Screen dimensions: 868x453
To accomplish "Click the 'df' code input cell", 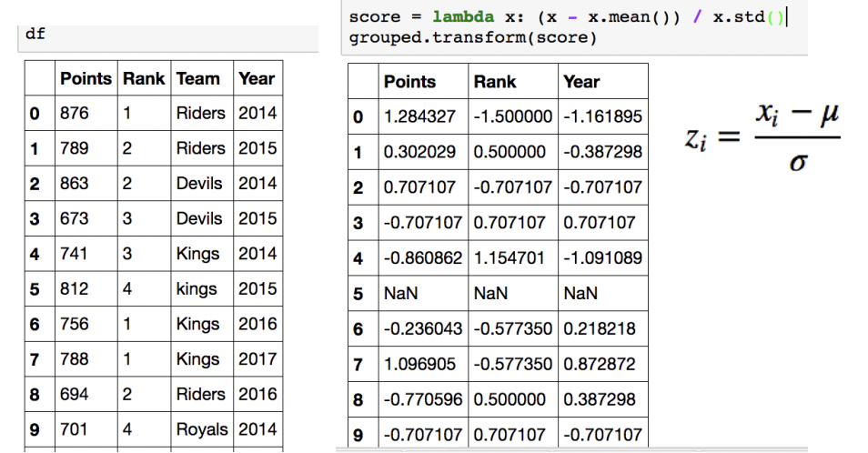I will pyautogui.click(x=168, y=37).
